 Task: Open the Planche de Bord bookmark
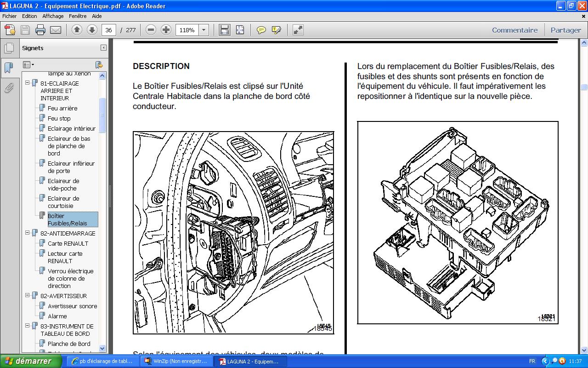pos(69,344)
